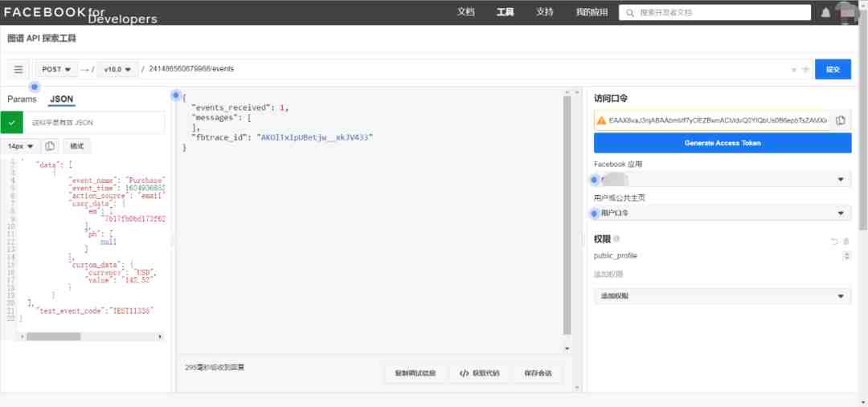Copy the access token with the clipboard icon
868x407 pixels.
pyautogui.click(x=841, y=120)
